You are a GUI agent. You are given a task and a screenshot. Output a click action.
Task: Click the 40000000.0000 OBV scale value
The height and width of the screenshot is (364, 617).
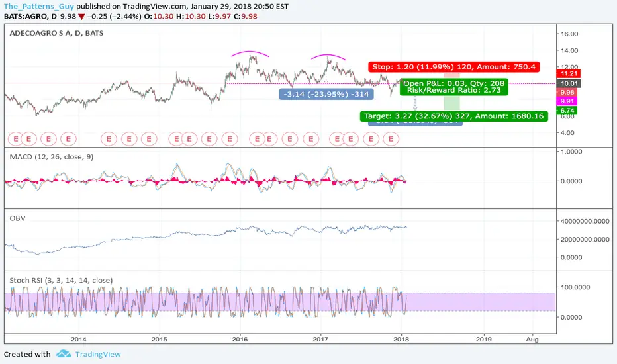tap(585, 222)
